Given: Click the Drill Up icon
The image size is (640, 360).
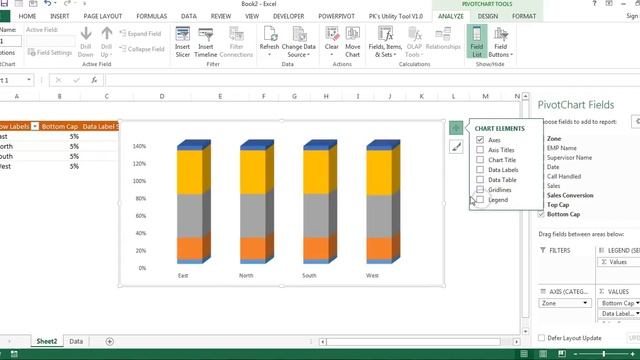Looking at the screenshot, I should click(x=107, y=42).
